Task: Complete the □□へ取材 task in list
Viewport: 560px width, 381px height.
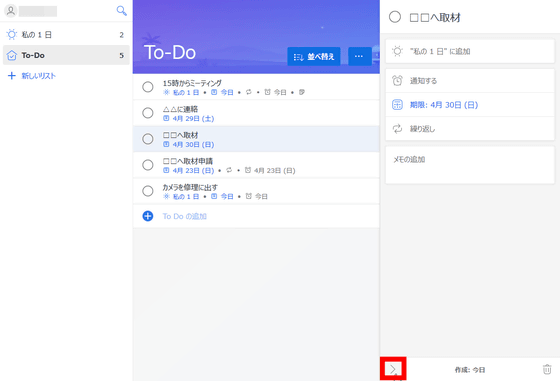Action: pyautogui.click(x=148, y=139)
